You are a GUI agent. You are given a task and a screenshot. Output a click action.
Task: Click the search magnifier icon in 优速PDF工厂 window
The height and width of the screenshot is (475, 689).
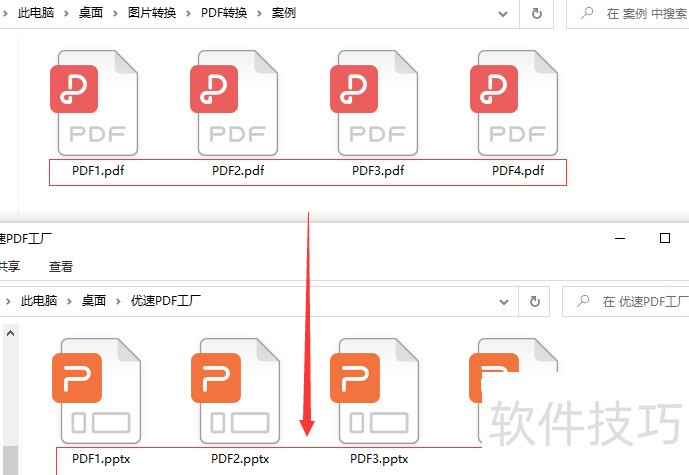point(583,301)
